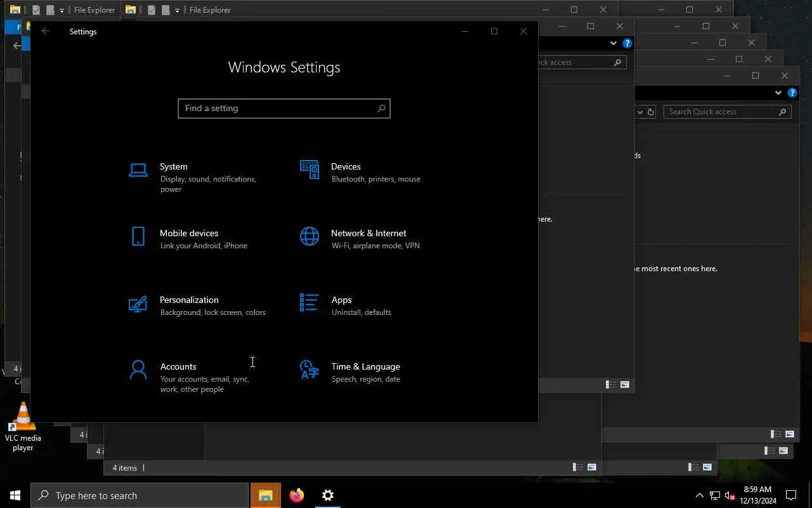Switch to large icons view in the Search Quick access window
The image size is (812, 508).
point(790,434)
